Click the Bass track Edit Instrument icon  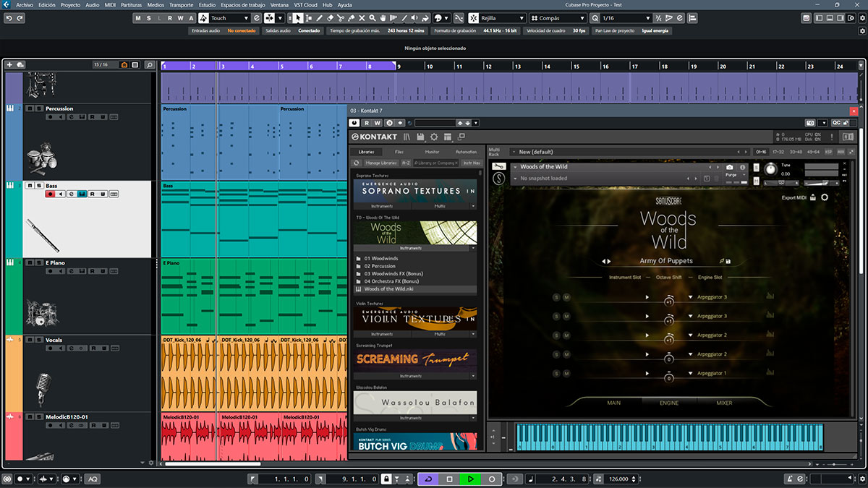[82, 194]
